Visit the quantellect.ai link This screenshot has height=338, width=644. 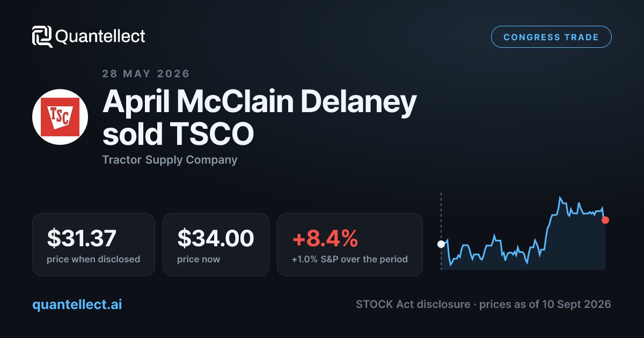[77, 305]
